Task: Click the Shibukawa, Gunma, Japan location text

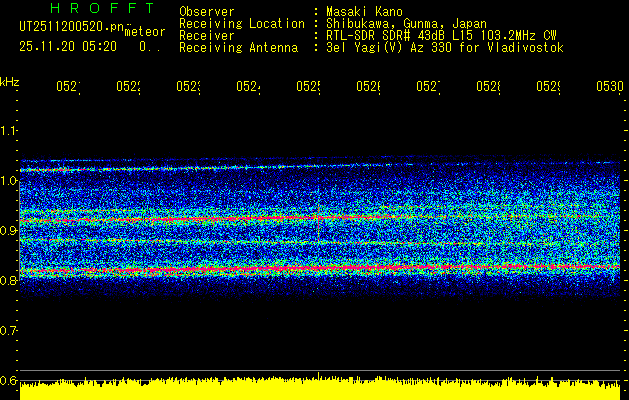Action: pyautogui.click(x=406, y=23)
